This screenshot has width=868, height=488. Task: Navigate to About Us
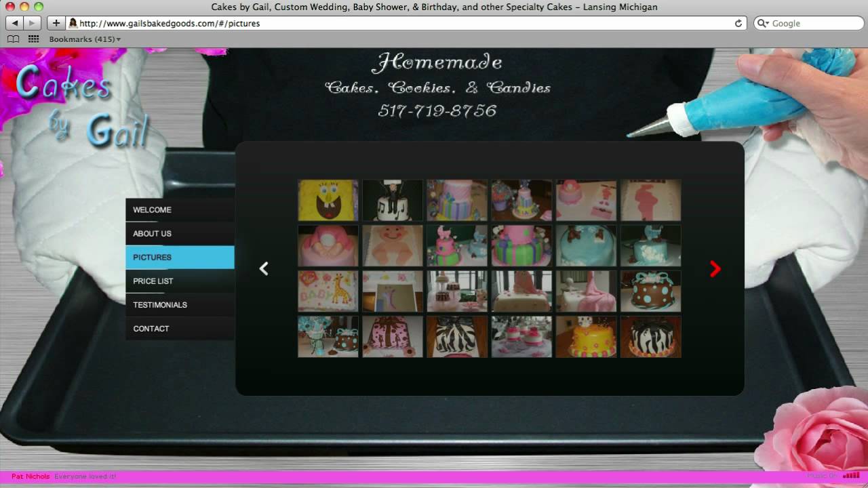coord(180,234)
